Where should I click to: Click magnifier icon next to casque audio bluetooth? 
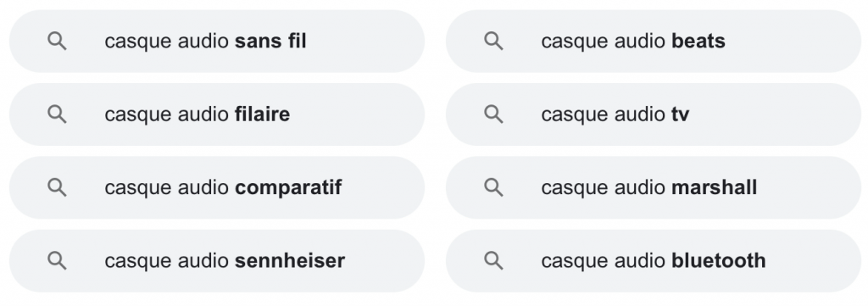point(494,260)
